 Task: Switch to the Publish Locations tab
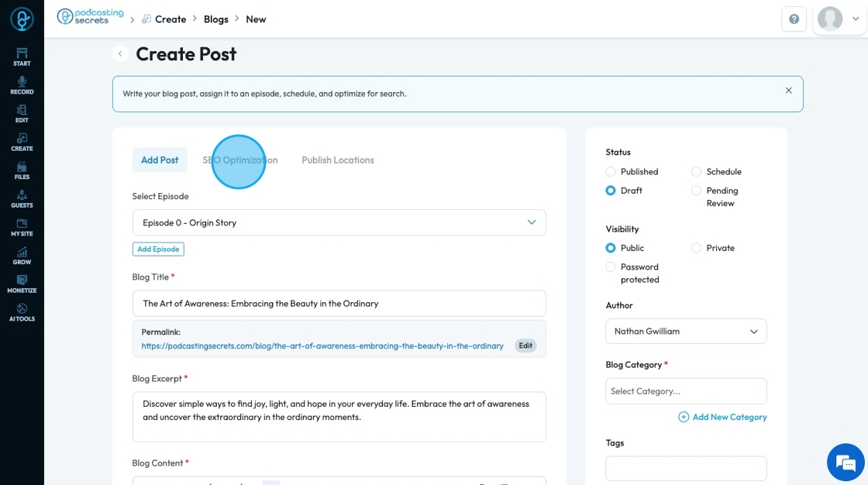(x=338, y=160)
